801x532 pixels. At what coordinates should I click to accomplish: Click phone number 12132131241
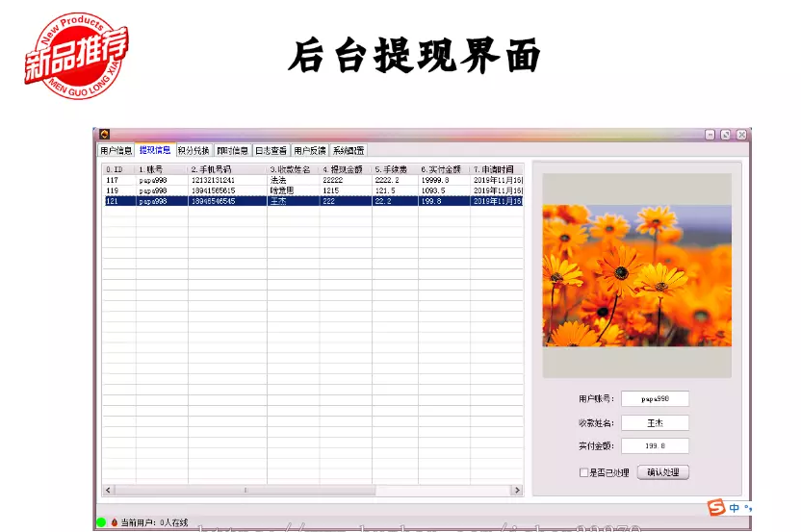213,180
